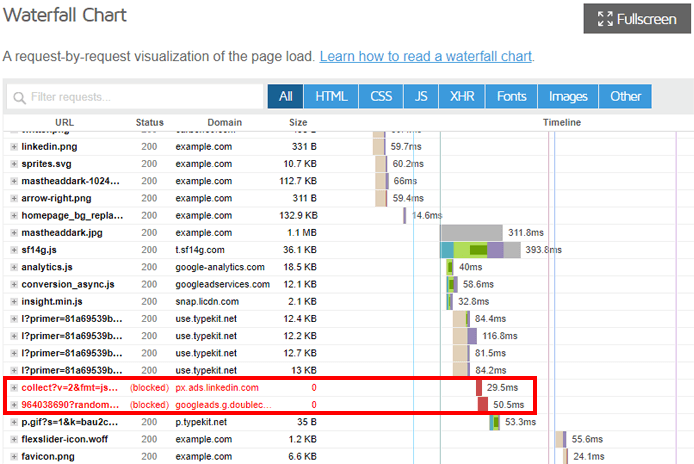Click the analytics.js file name
Viewport: 694px width, 464px height.
[x=47, y=267]
